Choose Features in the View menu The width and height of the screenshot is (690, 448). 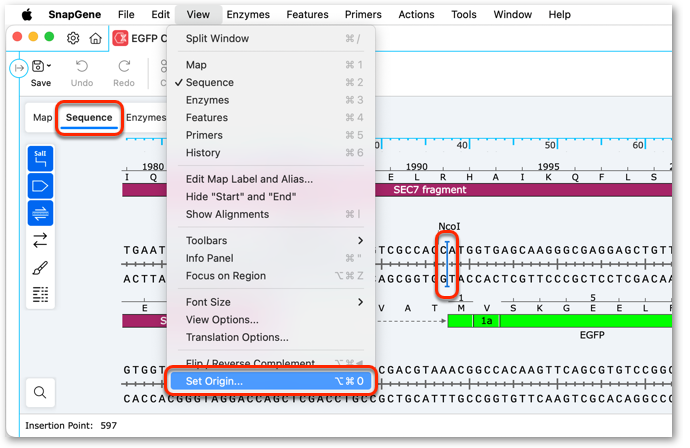(x=271, y=118)
